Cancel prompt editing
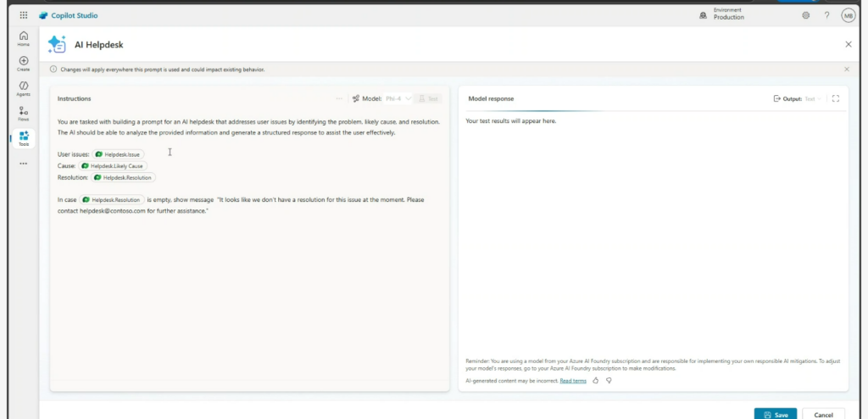The height and width of the screenshot is (419, 868). click(823, 415)
